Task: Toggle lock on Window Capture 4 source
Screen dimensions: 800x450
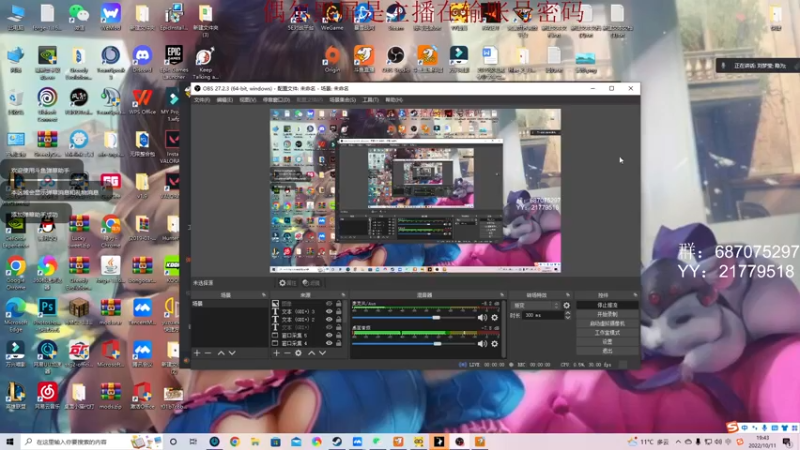Action: (338, 343)
